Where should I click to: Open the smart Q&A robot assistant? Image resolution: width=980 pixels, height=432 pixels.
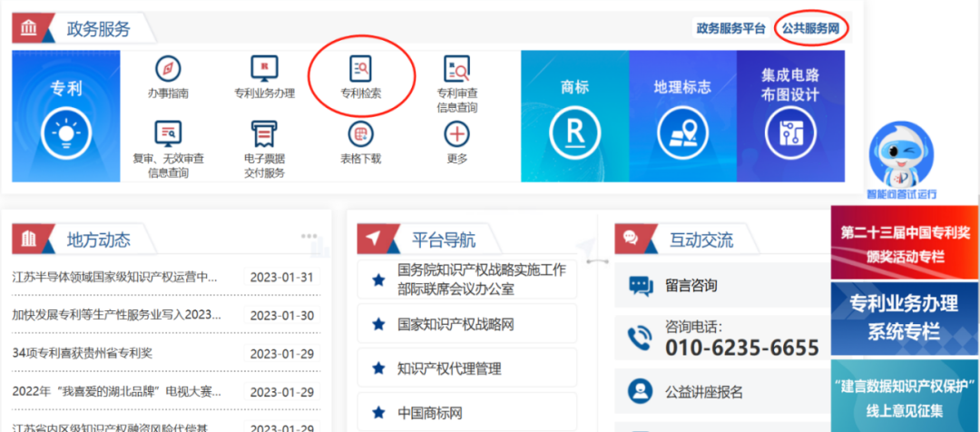(901, 159)
